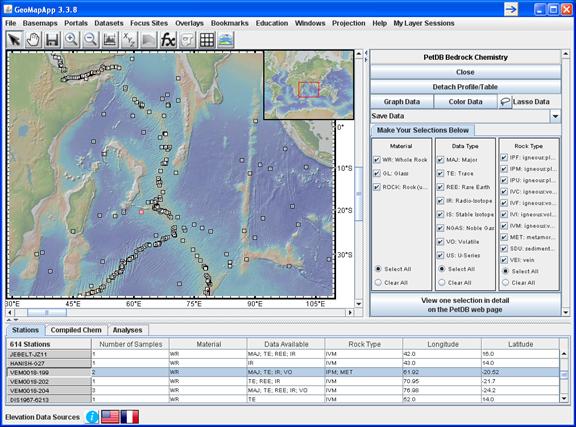
Task: Activate the hand pan tool
Action: click(33, 40)
